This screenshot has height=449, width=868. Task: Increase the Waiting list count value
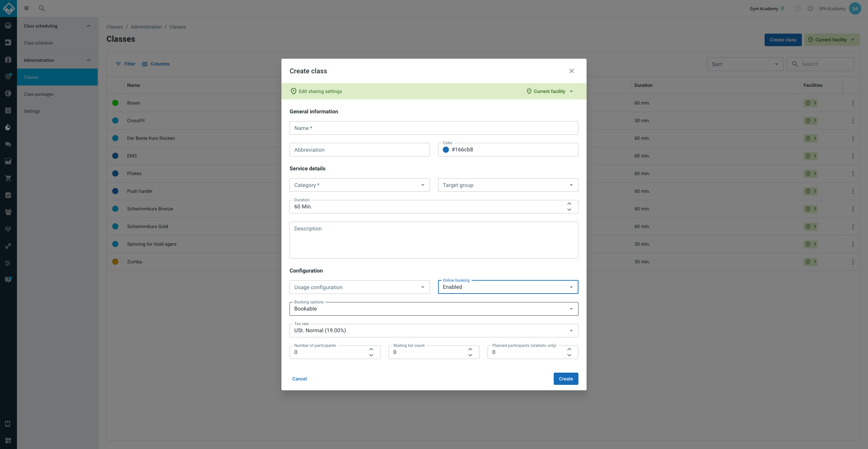coord(470,349)
